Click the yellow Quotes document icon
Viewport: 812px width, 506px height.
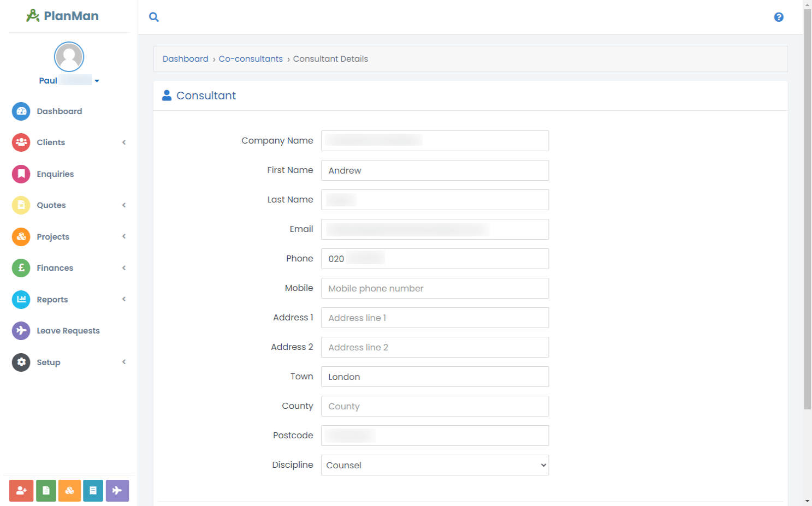(x=21, y=205)
